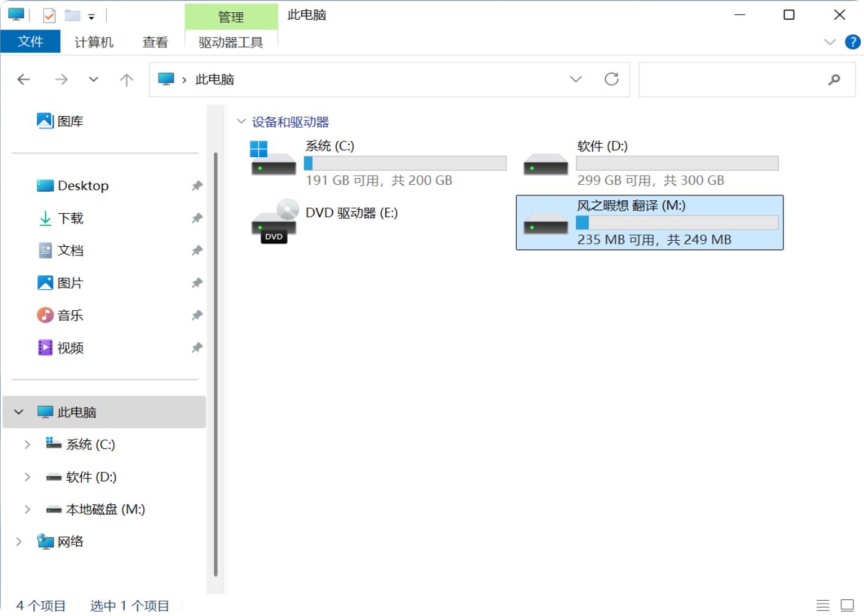This screenshot has width=864, height=616.
Task: Click inside the search input box
Action: (731, 80)
